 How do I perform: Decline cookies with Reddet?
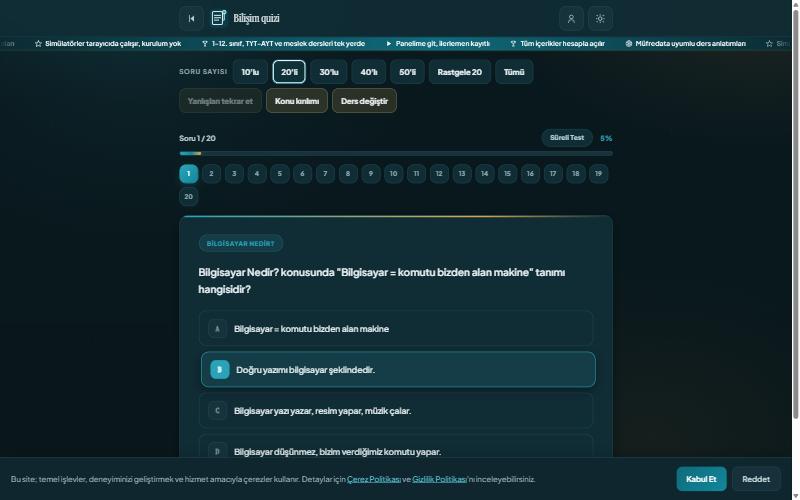756,479
